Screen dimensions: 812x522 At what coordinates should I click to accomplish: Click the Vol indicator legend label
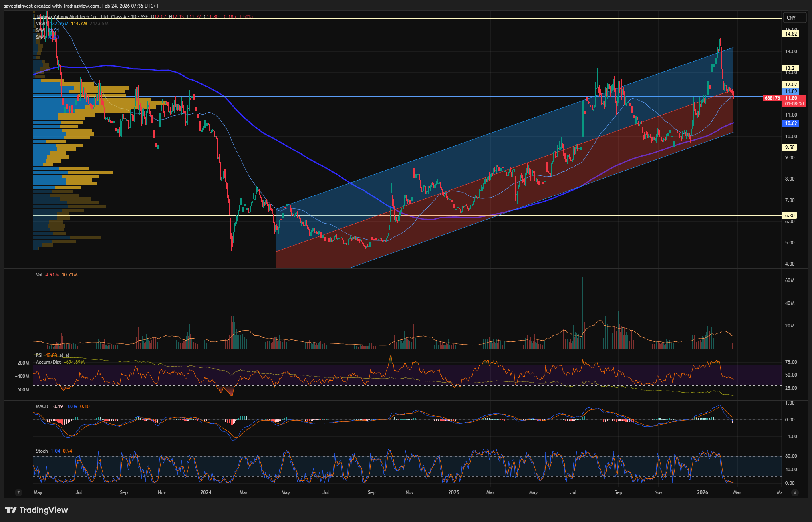(39, 274)
